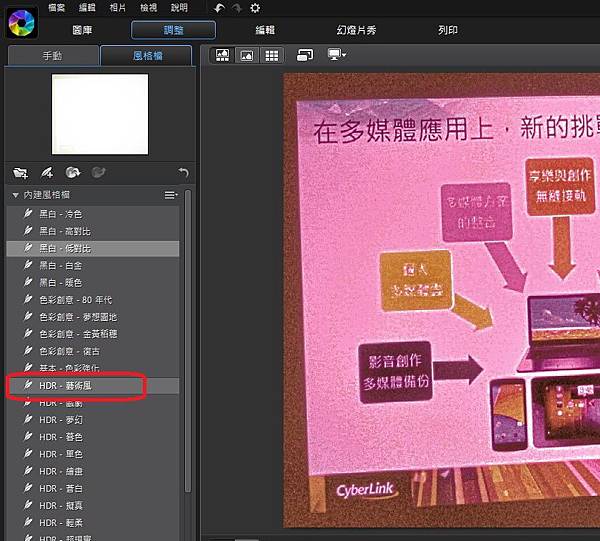Apply the HDR - 單色 preset
Image resolution: width=600 pixels, height=541 pixels.
click(93, 454)
